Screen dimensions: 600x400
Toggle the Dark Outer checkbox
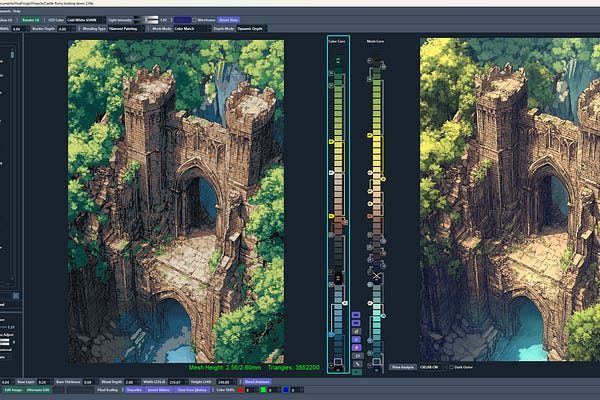pos(453,368)
